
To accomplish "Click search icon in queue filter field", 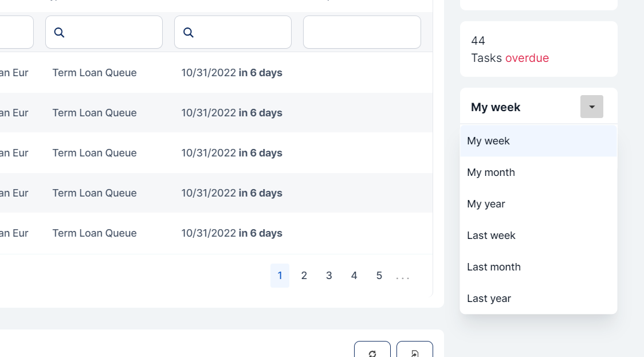I will tap(59, 33).
